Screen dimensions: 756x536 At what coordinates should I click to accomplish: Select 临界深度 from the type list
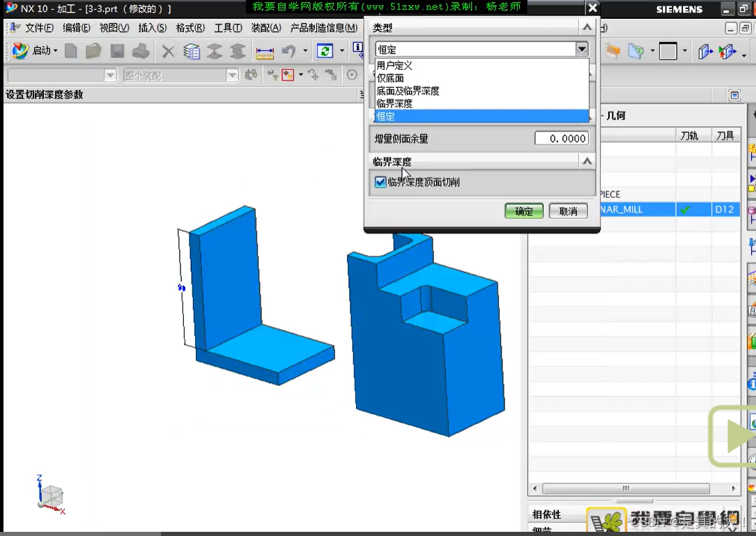481,103
